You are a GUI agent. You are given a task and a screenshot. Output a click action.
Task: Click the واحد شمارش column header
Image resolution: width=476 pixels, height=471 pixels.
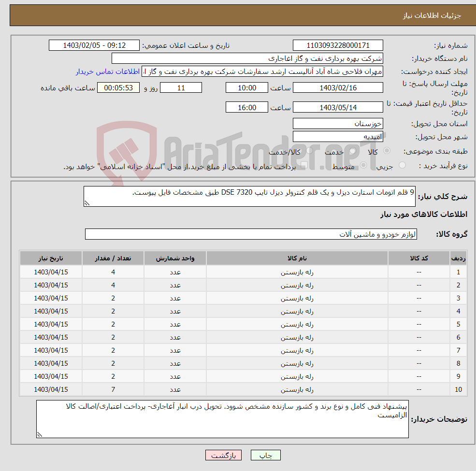pos(175,258)
